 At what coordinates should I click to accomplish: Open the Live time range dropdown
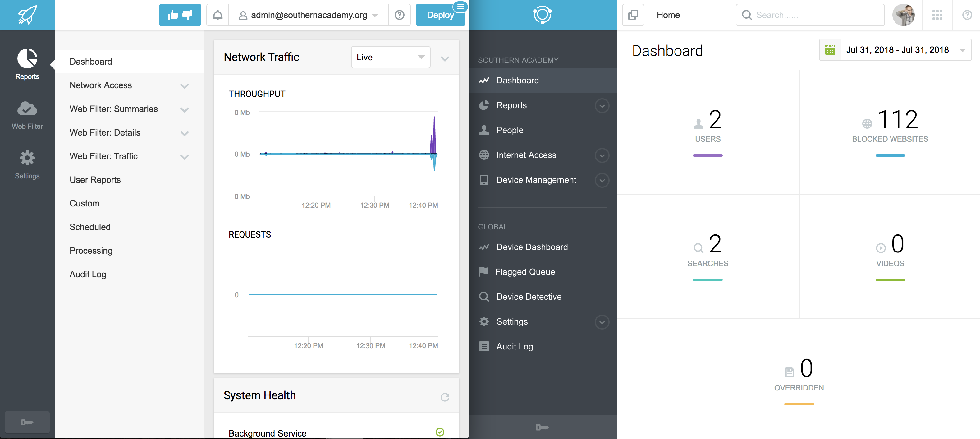[x=390, y=57]
